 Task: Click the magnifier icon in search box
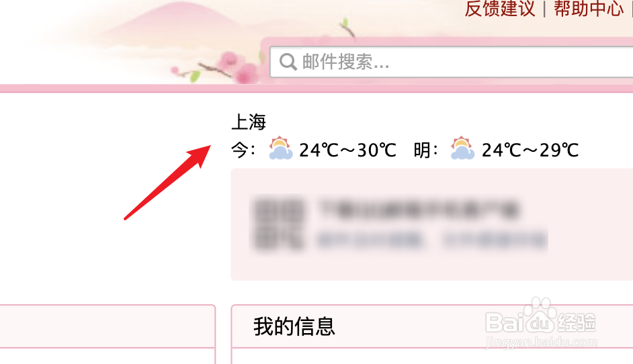288,62
